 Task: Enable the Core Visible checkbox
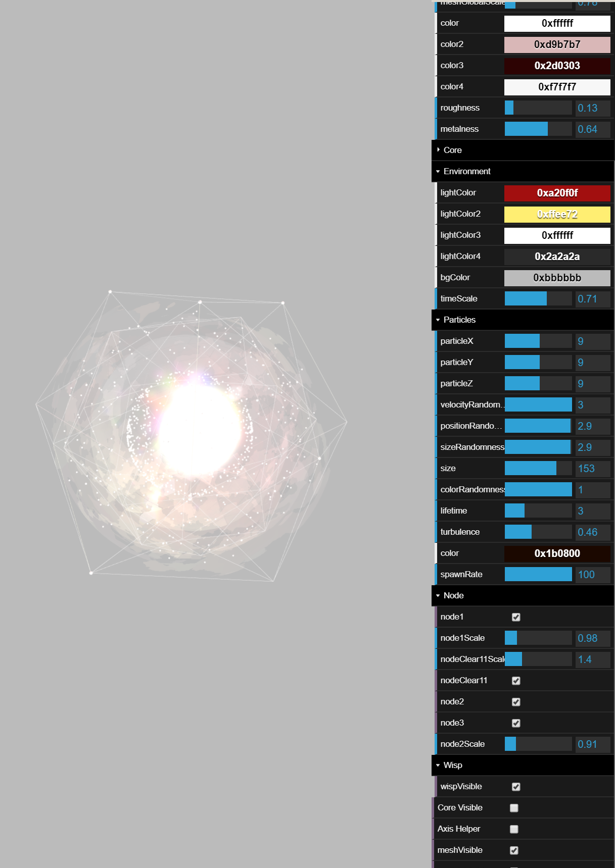tap(514, 808)
